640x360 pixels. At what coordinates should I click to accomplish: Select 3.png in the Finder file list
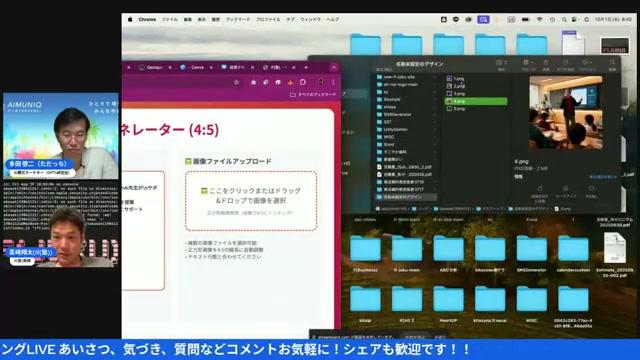[476, 93]
